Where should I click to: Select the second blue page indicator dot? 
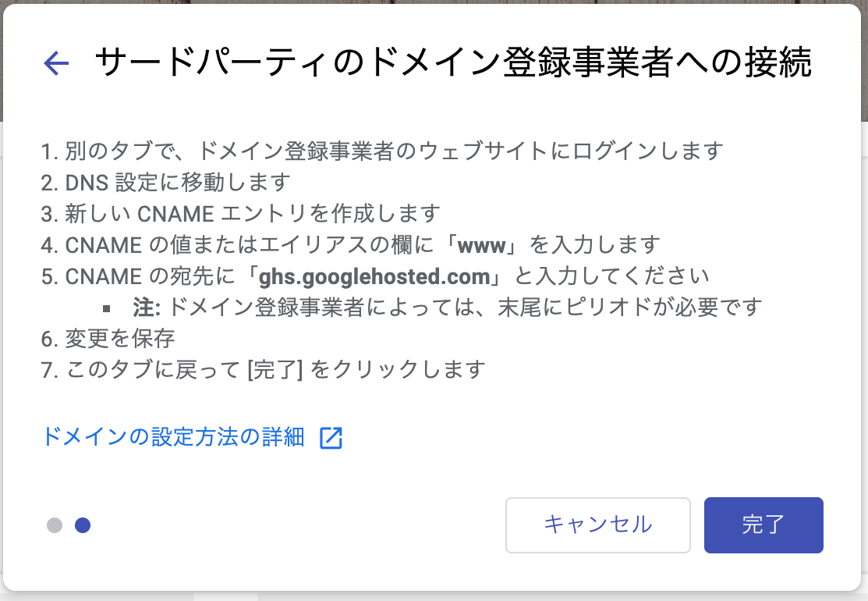tap(83, 525)
